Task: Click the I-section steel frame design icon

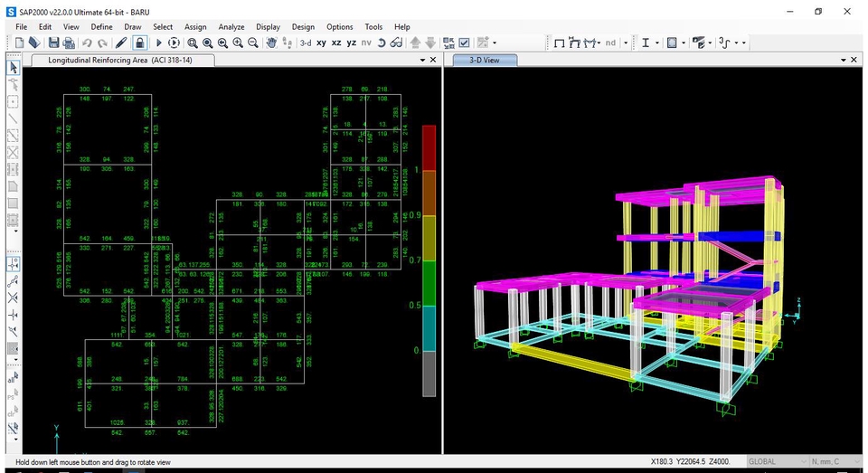Action: 646,43
